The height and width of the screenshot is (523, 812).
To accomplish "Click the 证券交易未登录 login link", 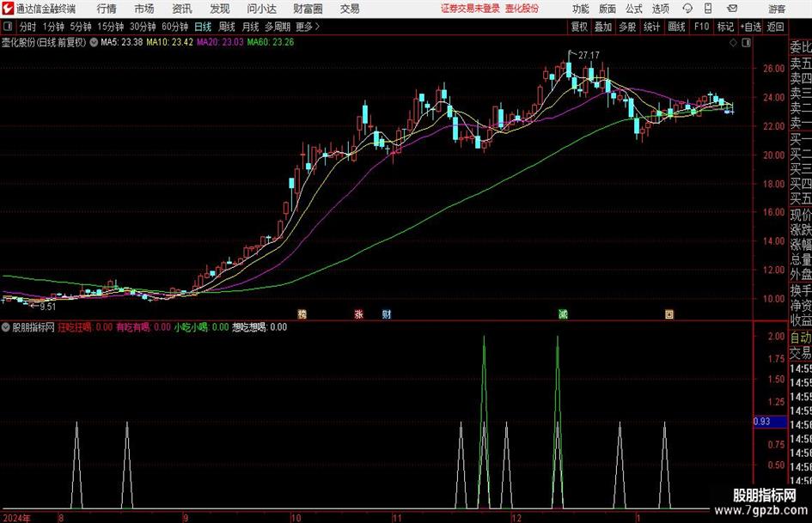I will [x=470, y=9].
